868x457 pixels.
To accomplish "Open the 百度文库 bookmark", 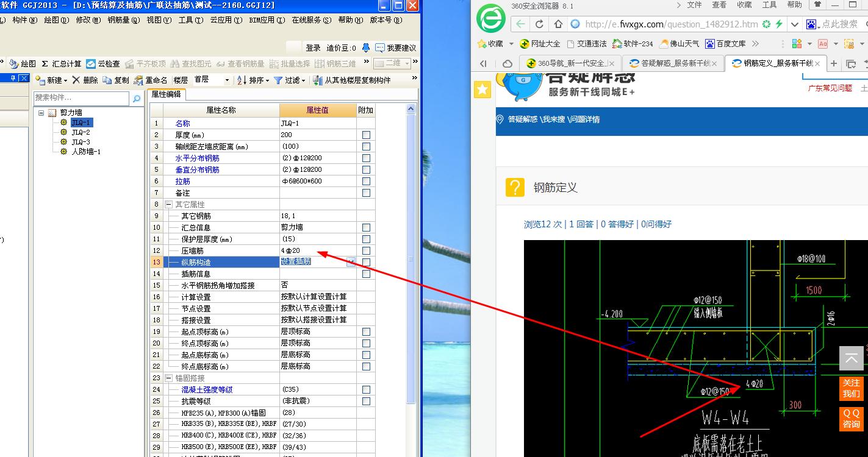I will pos(725,44).
